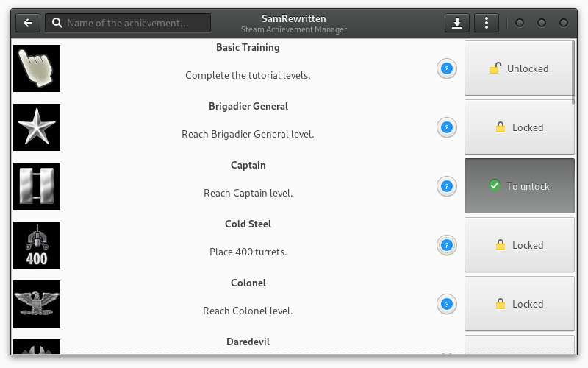
Task: Click the Colonel info question icon
Action: coord(447,304)
